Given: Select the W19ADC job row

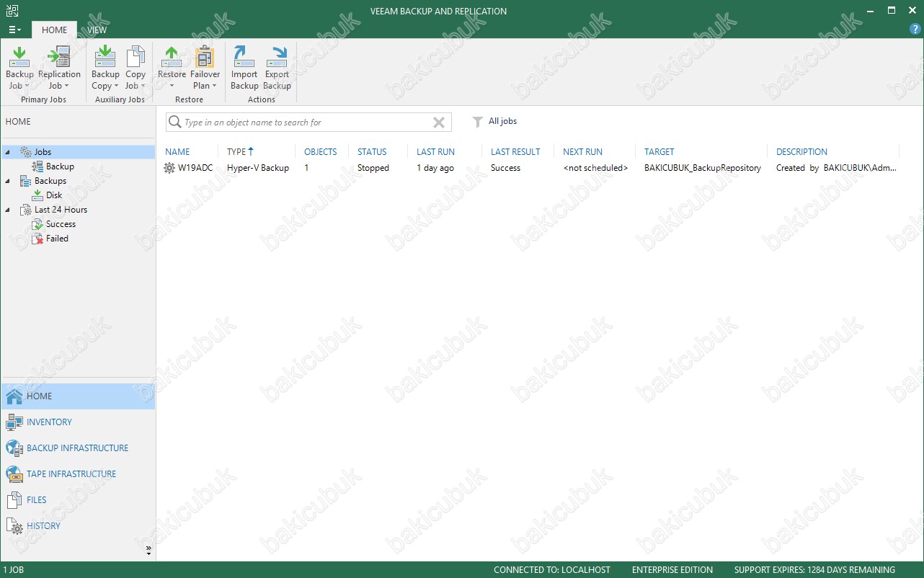Looking at the screenshot, I should (530, 168).
